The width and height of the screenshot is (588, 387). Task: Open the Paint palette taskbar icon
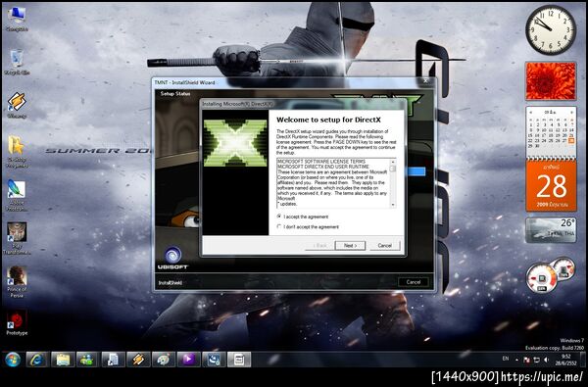point(163,360)
